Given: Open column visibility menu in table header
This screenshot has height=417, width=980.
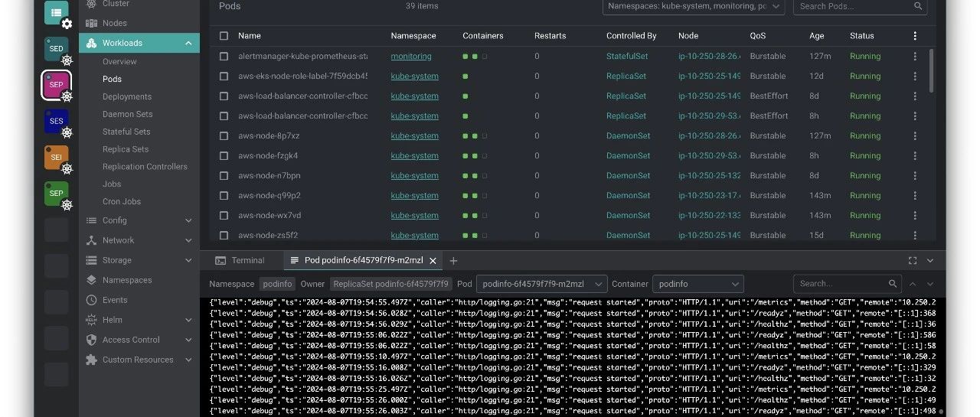Looking at the screenshot, I should pyautogui.click(x=915, y=36).
